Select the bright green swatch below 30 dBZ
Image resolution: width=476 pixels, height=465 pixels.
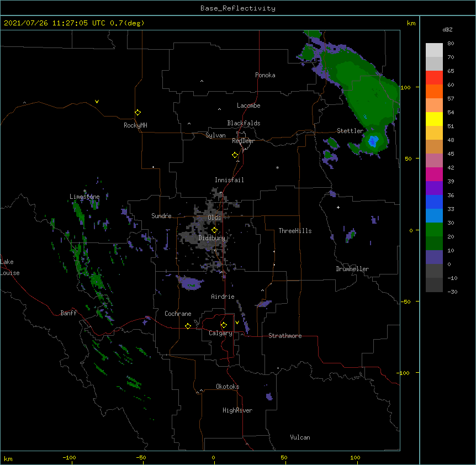tap(434, 229)
